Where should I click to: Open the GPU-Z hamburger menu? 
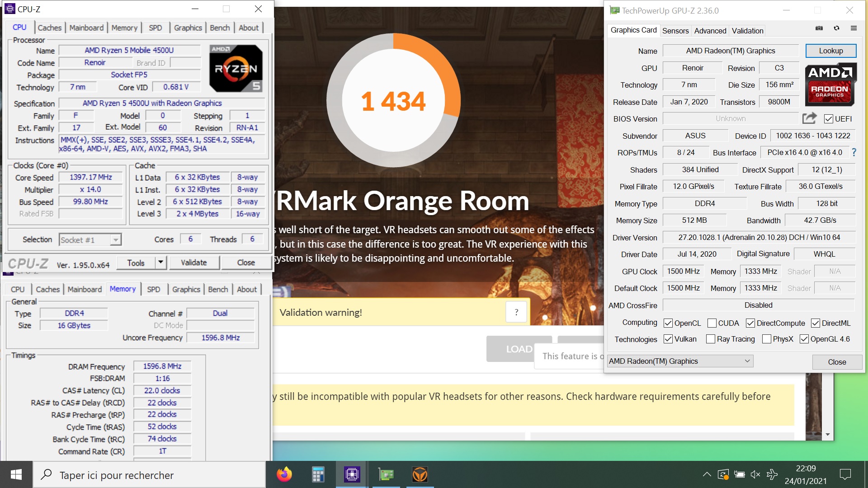854,28
